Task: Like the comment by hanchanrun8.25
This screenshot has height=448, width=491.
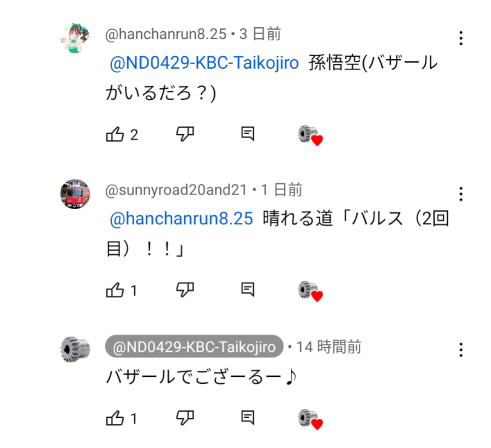Action: pyautogui.click(x=115, y=135)
